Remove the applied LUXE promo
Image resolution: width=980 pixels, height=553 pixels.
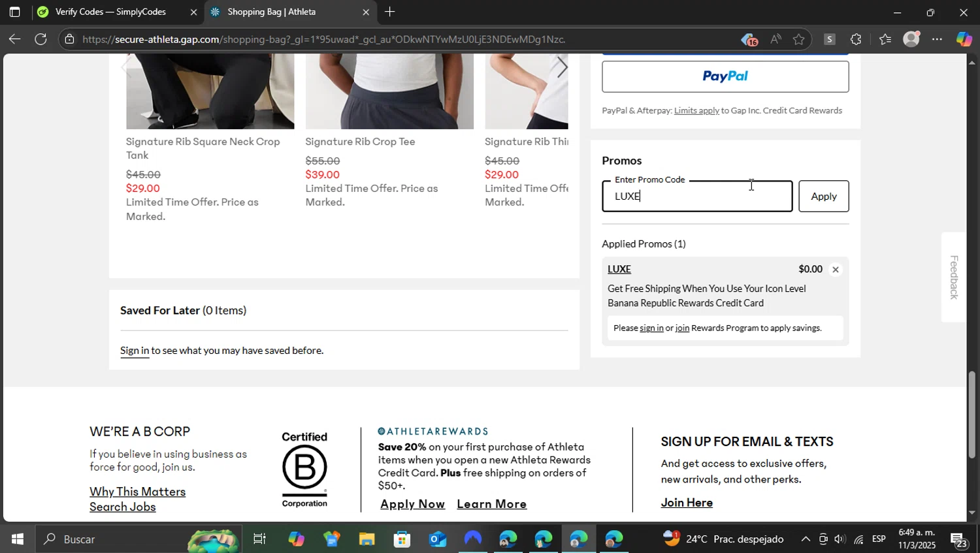835,270
